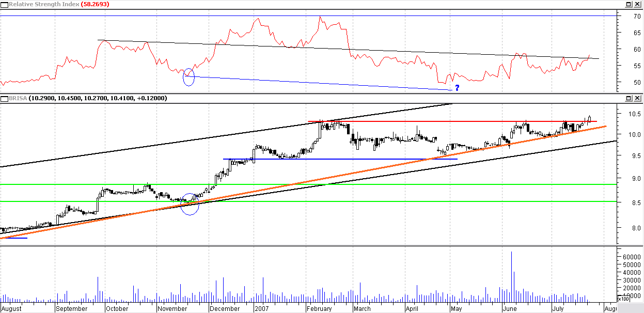The image size is (644, 313).
Task: Click the July date axis label
Action: click(559, 309)
